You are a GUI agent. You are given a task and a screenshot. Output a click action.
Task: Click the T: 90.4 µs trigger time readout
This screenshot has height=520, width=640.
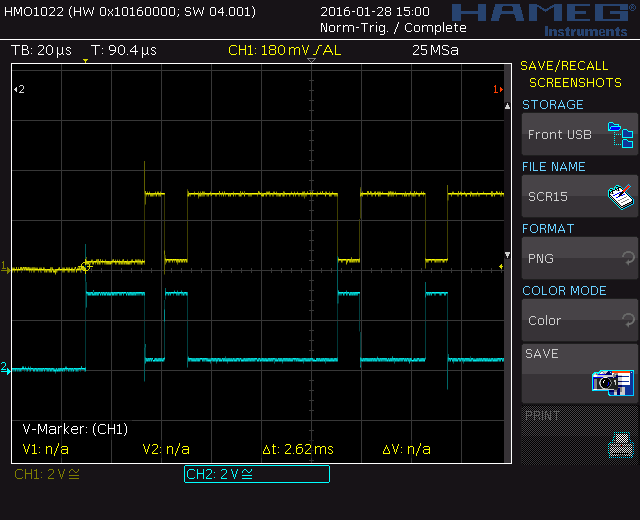tap(124, 50)
